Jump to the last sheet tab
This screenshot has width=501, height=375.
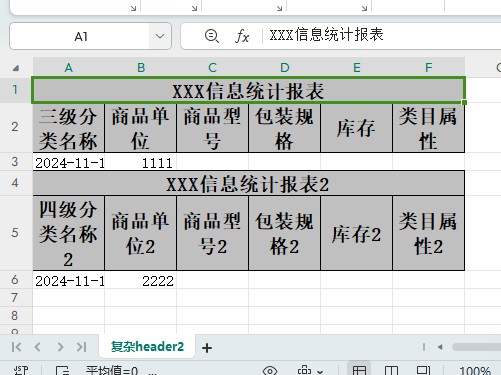(x=81, y=347)
